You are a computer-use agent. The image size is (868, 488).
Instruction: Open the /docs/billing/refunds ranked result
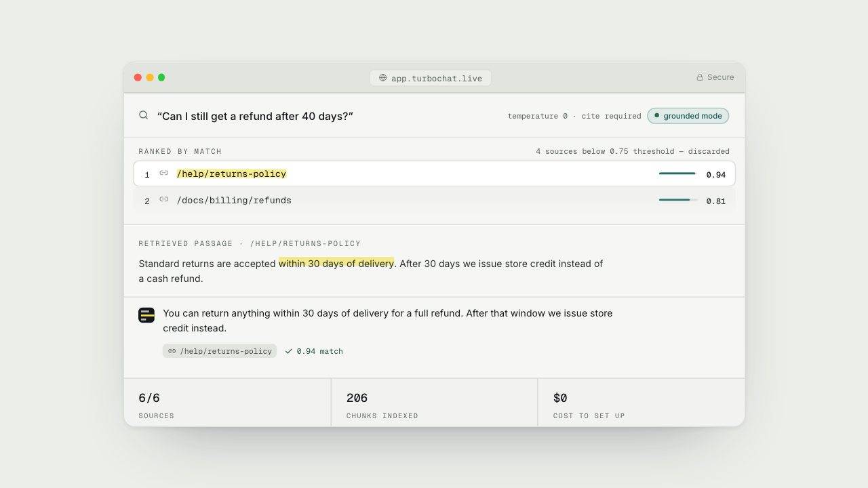click(x=434, y=200)
